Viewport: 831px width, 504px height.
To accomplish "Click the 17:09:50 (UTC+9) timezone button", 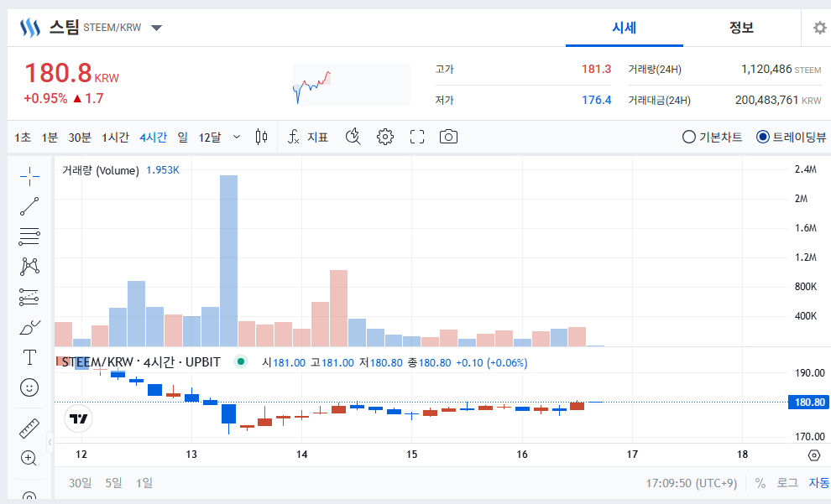I will pyautogui.click(x=691, y=483).
